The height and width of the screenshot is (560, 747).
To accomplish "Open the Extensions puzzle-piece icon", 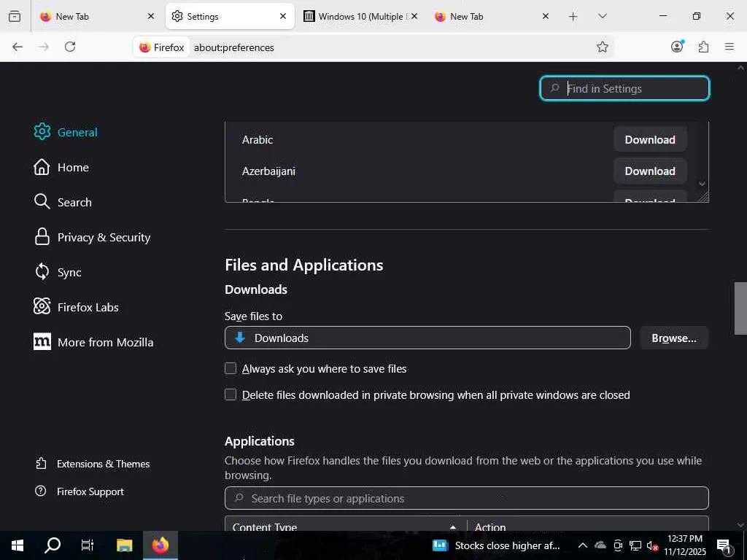I will pos(703,47).
